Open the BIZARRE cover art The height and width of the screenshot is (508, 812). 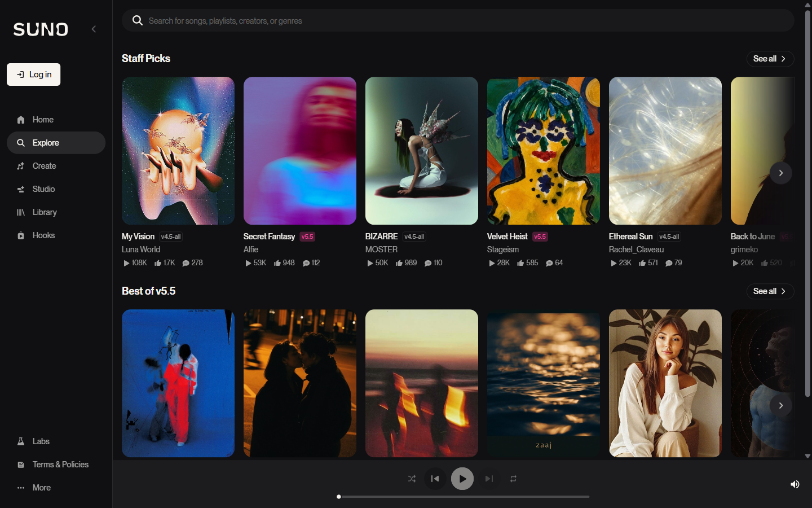click(x=422, y=151)
